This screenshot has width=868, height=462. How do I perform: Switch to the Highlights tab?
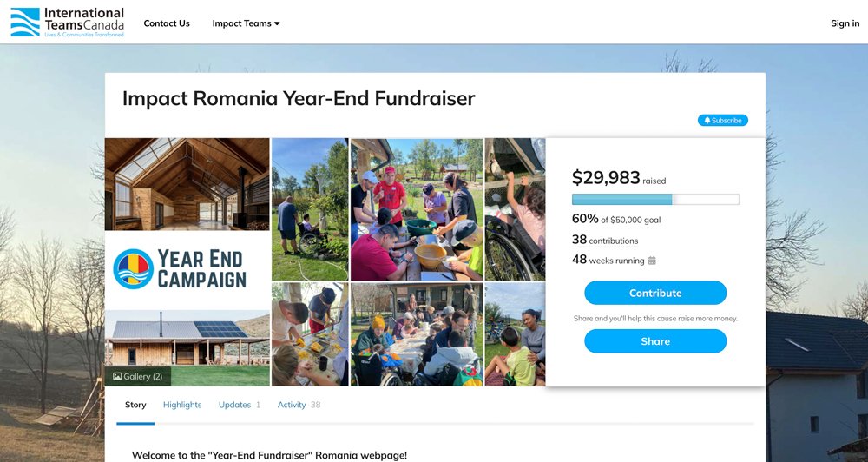click(x=182, y=405)
